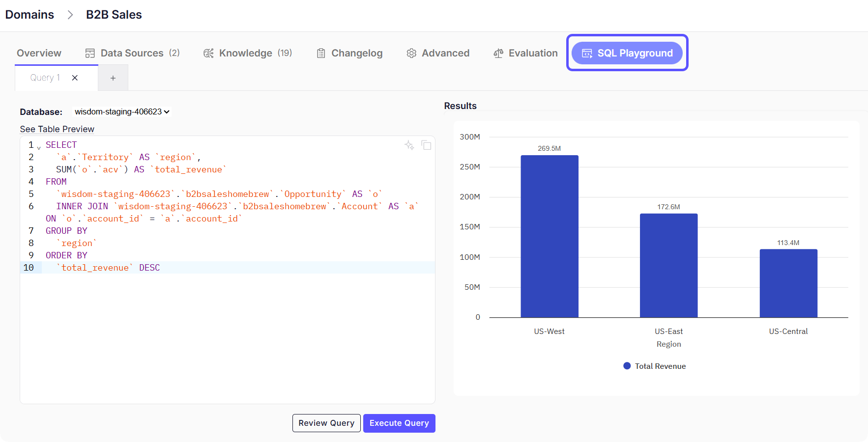
Task: Click the Review Query button
Action: [326, 423]
